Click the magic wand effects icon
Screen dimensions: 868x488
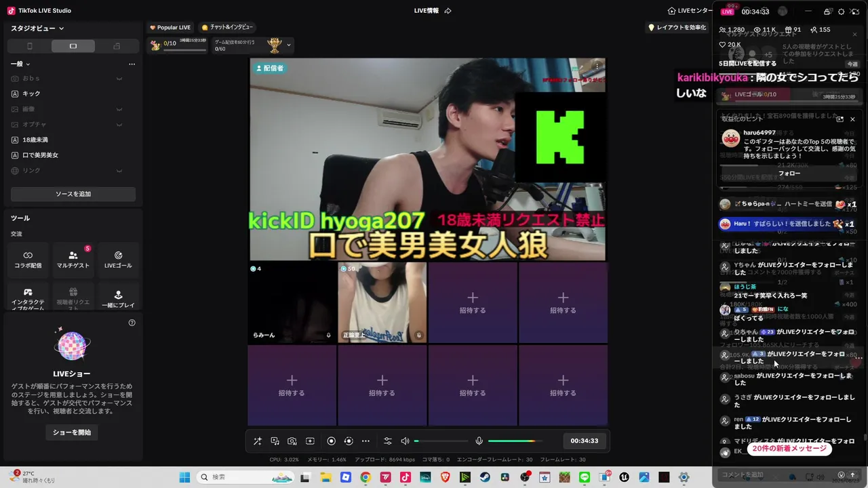click(x=258, y=441)
